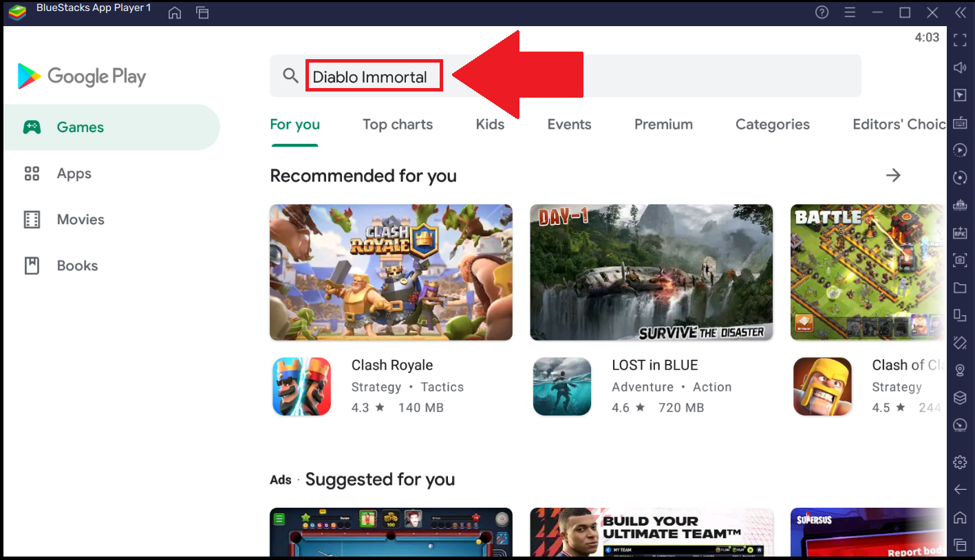Click the LOST in BLUE app icon

tap(562, 386)
